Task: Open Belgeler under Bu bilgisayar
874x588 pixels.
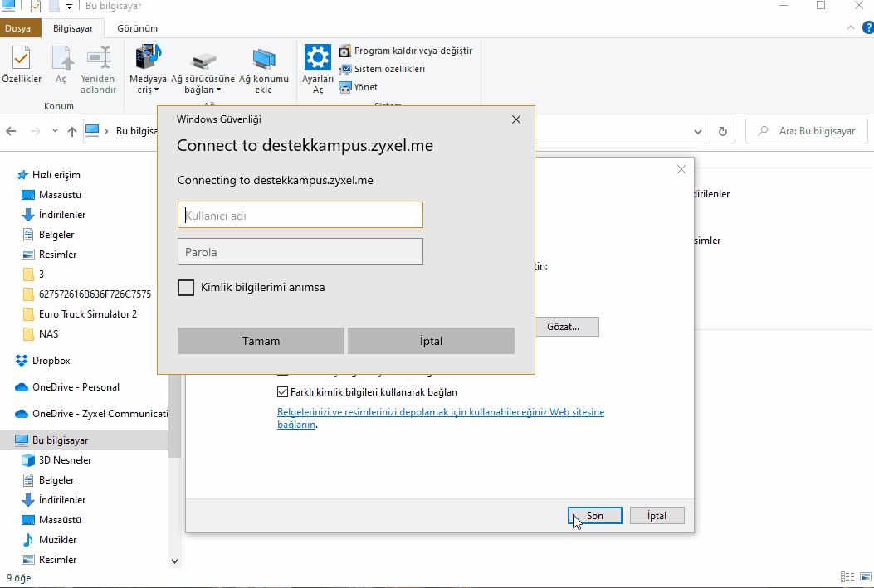Action: 48,480
